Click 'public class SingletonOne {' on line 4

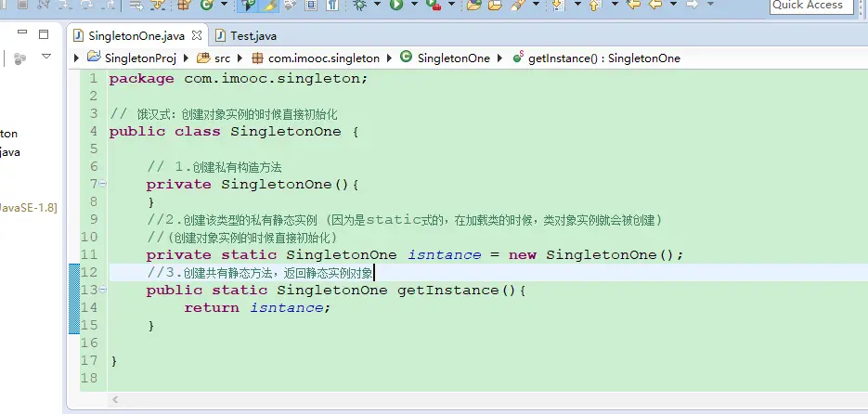point(234,132)
